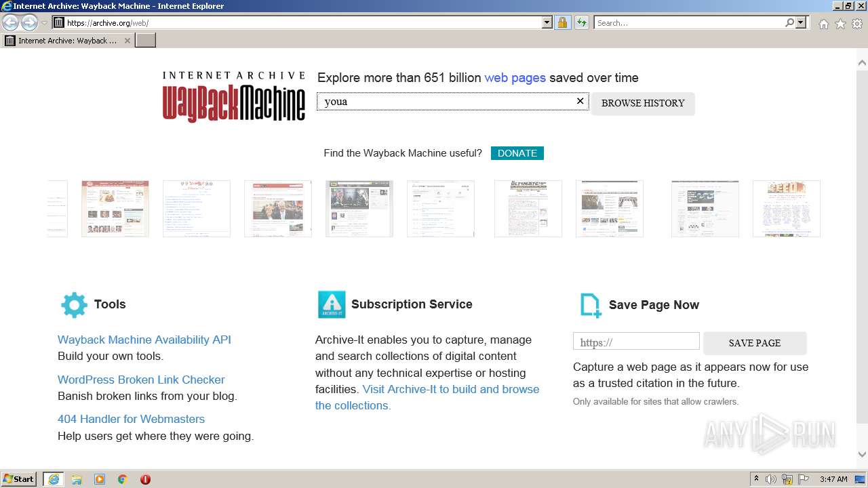
Task: Go back with the browser Back arrow
Action: coord(10,23)
